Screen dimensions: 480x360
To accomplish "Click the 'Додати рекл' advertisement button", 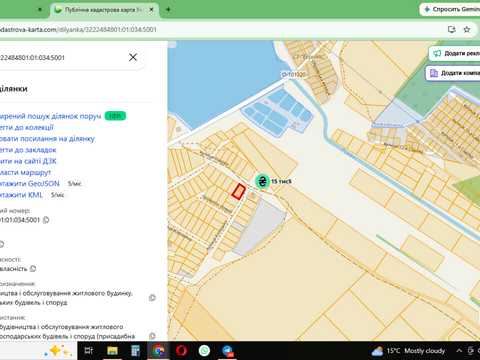I will 456,53.
